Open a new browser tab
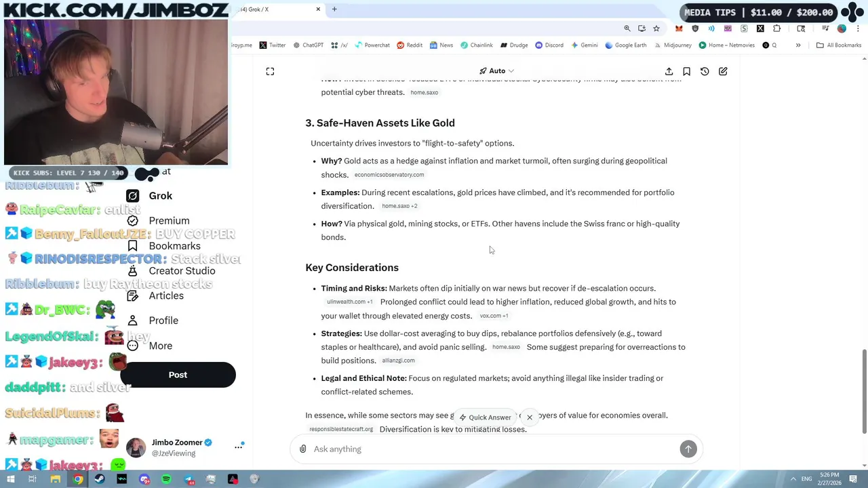Image resolution: width=868 pixels, height=488 pixels. [x=334, y=9]
